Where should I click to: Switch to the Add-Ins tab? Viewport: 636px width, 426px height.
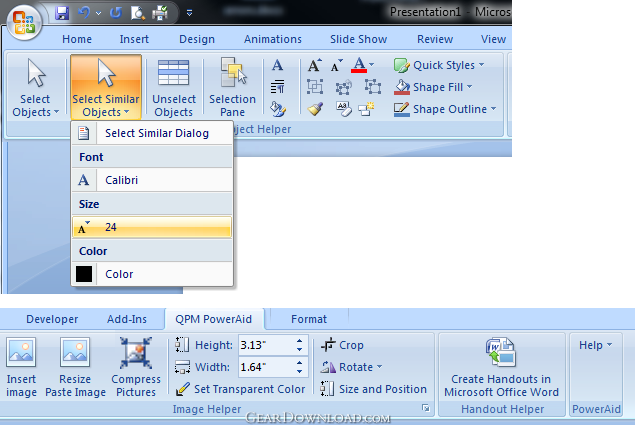point(127,319)
